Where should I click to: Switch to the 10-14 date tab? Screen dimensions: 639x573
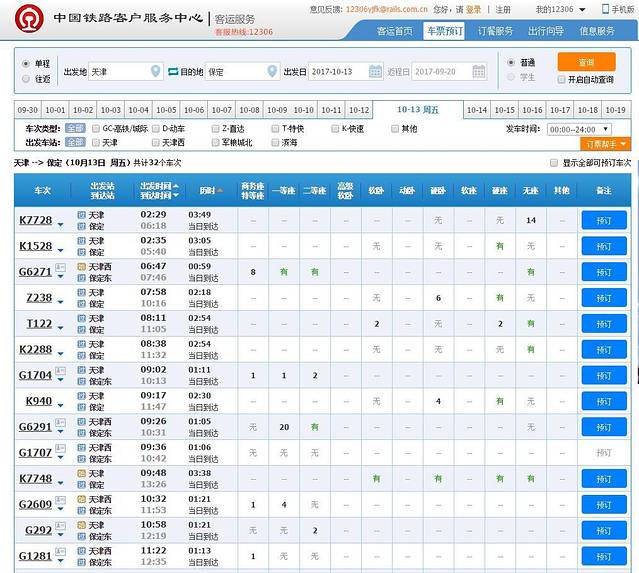point(477,110)
